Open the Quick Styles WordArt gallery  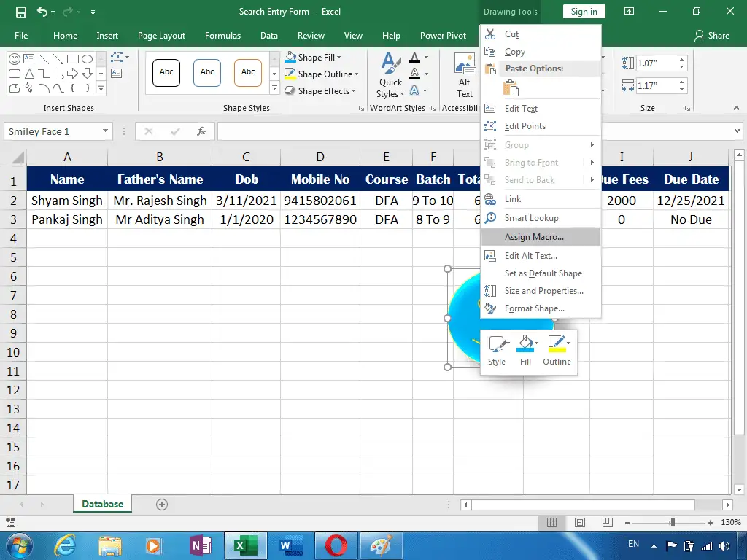point(391,76)
